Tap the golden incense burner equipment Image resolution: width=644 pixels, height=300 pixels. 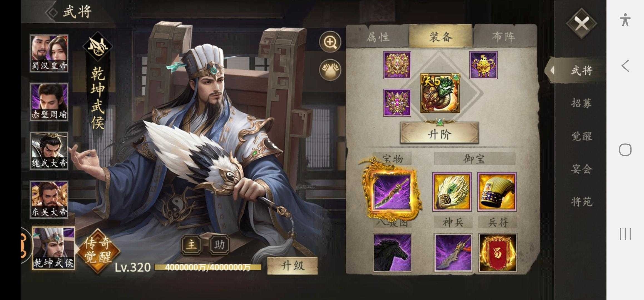coord(483,65)
